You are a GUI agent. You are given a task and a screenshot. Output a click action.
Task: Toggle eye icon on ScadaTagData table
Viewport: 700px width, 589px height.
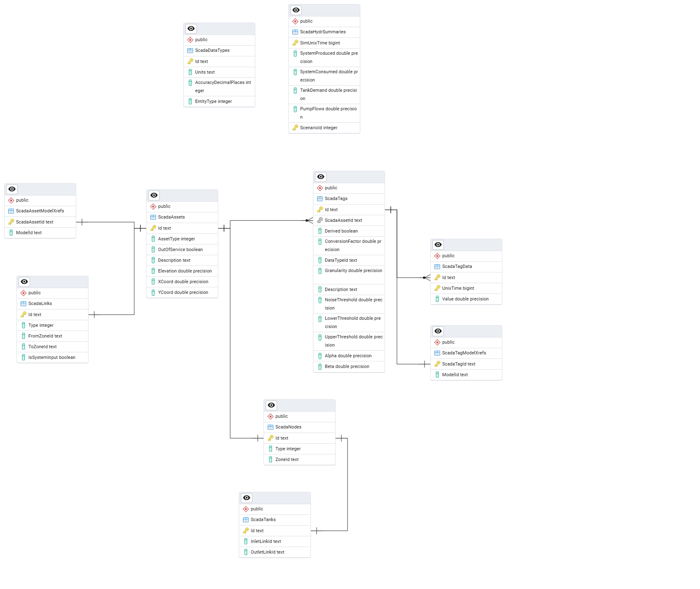pyautogui.click(x=438, y=245)
